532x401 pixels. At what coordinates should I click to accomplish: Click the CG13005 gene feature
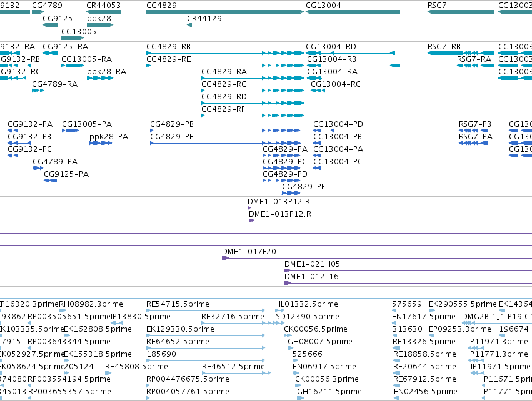73,38
